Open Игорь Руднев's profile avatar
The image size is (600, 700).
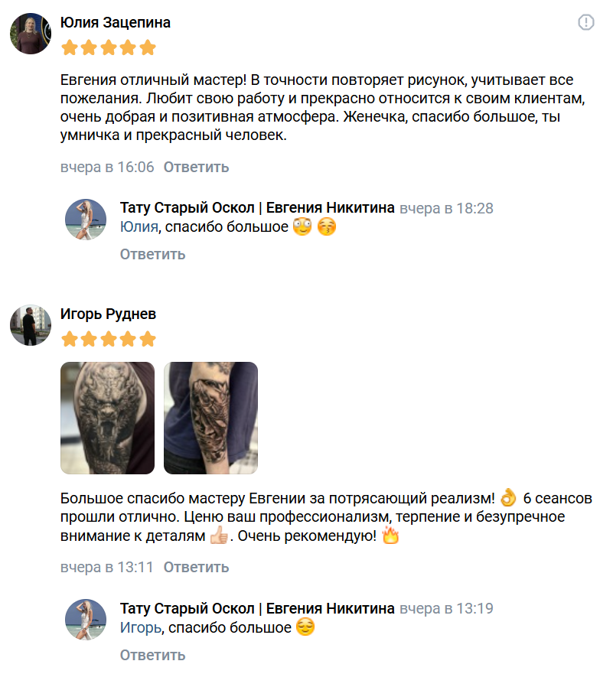[x=31, y=325]
